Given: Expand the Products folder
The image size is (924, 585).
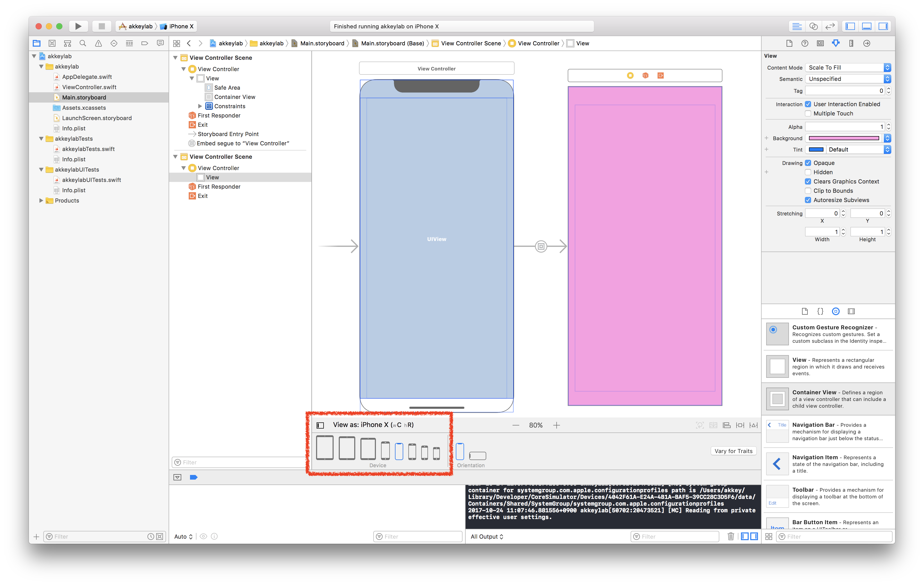Looking at the screenshot, I should tap(41, 200).
